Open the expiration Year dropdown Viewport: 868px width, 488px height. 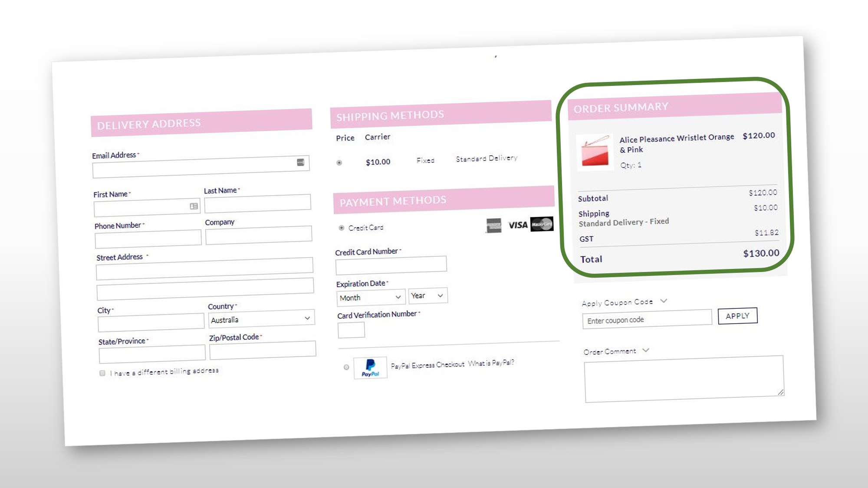point(428,295)
